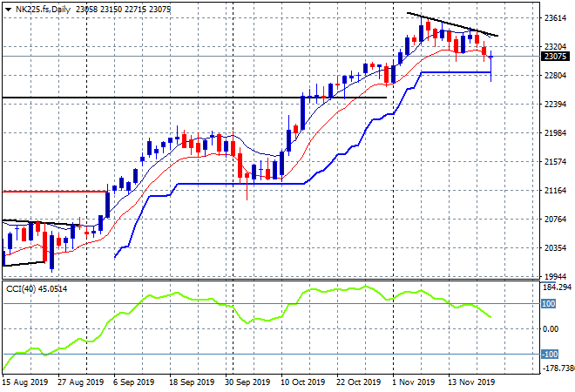
Task: Click the current price label 23075
Action: click(555, 57)
